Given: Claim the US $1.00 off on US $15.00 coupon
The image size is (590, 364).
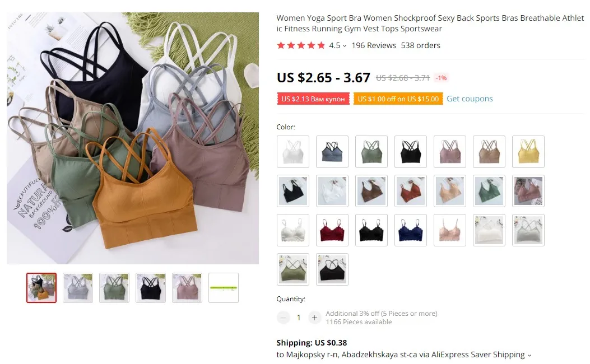Looking at the screenshot, I should click(x=398, y=99).
